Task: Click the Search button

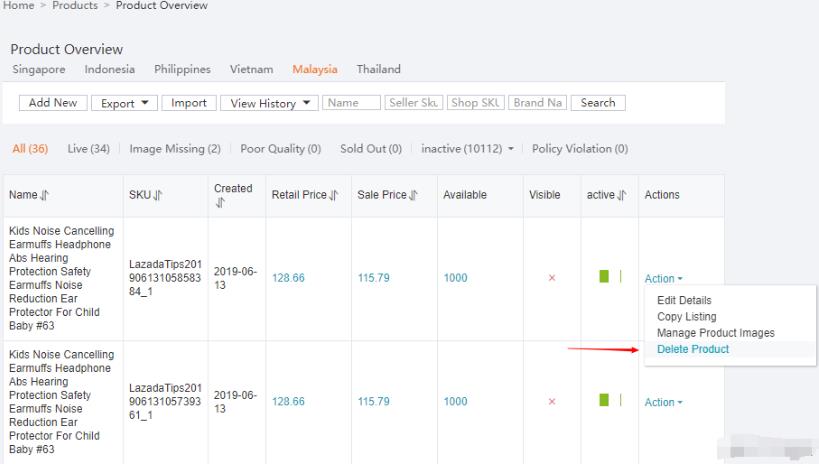Action: point(598,103)
